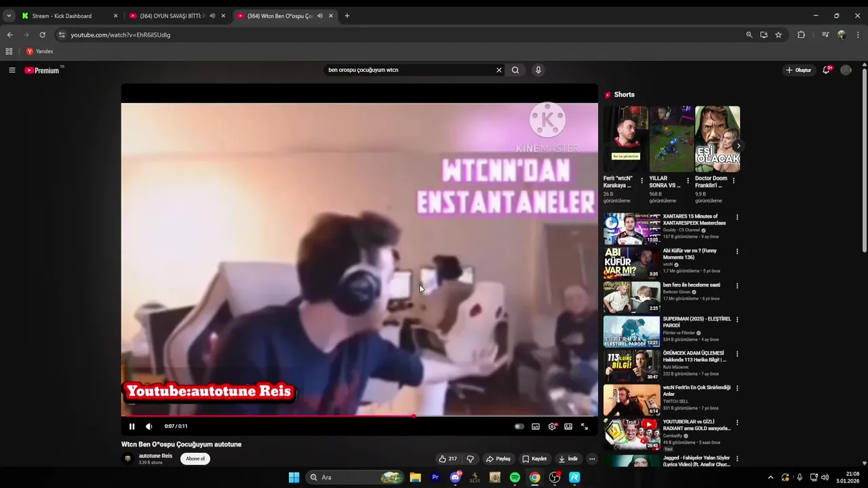This screenshot has width=868, height=488.
Task: Click the Oluştur create button
Action: click(x=798, y=70)
